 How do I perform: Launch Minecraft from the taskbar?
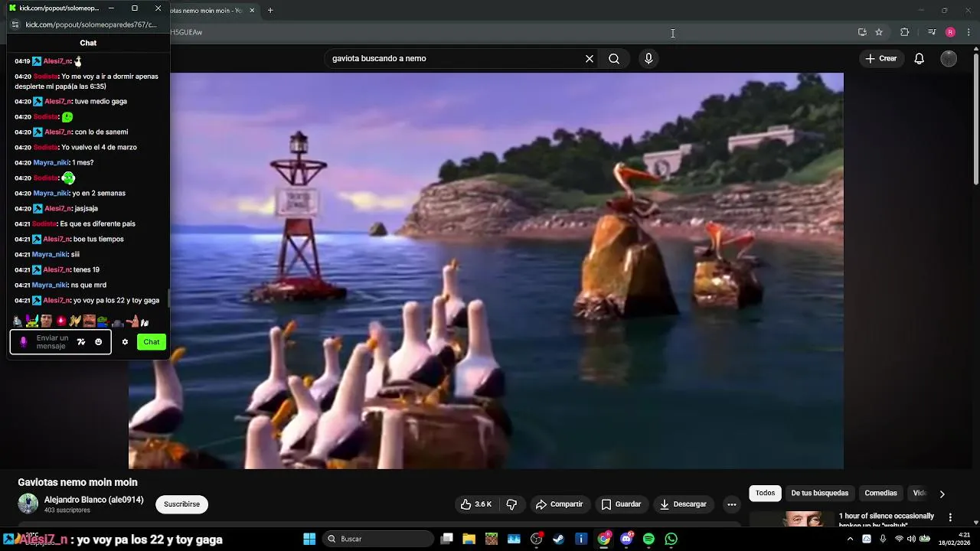tap(492, 539)
